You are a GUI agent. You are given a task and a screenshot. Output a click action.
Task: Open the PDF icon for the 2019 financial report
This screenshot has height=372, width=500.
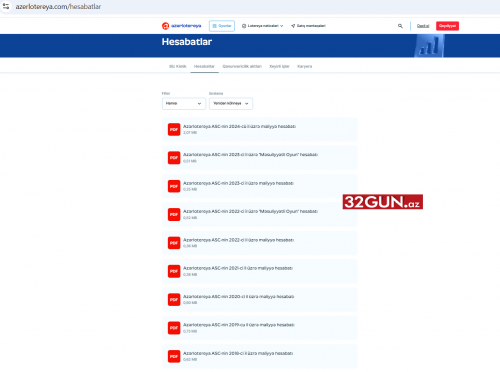point(174,328)
